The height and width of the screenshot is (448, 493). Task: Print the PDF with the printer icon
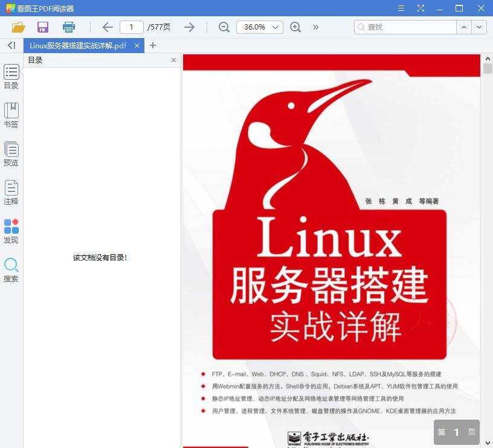[x=68, y=27]
